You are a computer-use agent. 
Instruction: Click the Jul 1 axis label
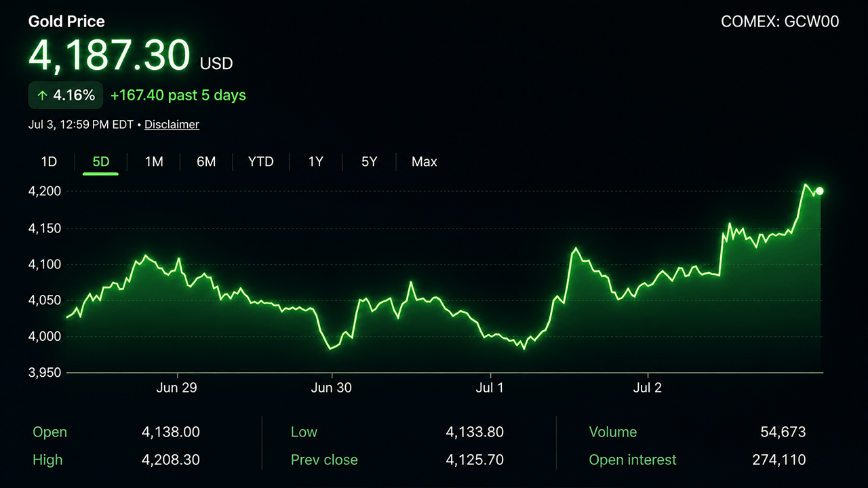[490, 388]
